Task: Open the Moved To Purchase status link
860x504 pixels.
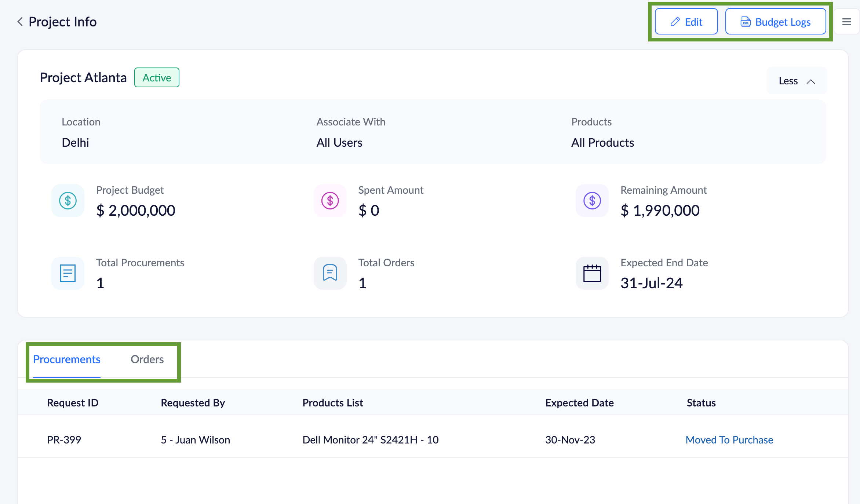Action: coord(729,440)
